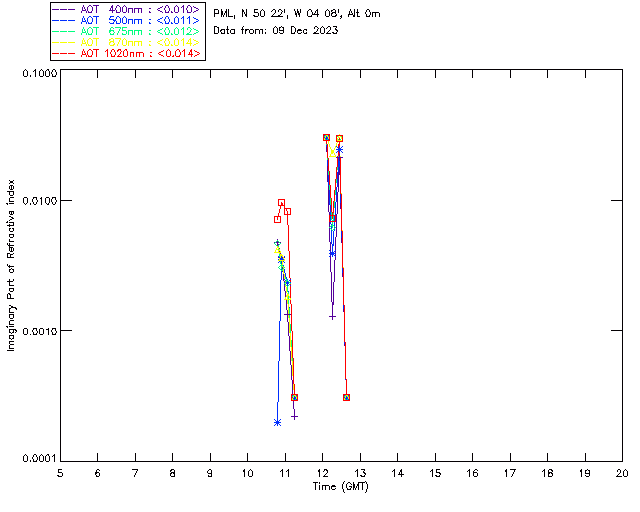Viewport: 640px width, 512px height.
Task: Click the AOT 500nm legend entry
Action: (127, 20)
